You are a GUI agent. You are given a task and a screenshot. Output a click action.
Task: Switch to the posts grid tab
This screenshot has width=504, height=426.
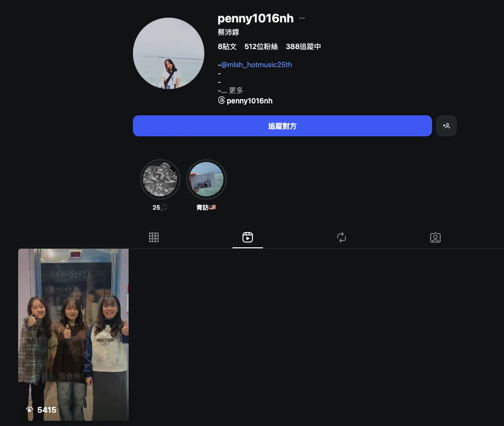coord(153,237)
